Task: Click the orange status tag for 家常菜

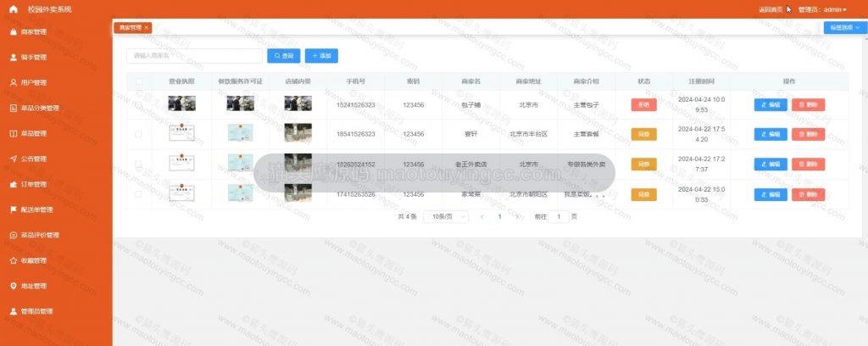Action: click(x=644, y=194)
